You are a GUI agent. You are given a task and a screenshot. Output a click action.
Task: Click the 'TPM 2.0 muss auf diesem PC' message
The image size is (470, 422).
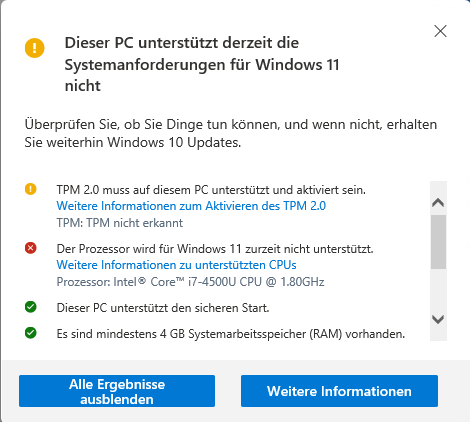tap(211, 190)
